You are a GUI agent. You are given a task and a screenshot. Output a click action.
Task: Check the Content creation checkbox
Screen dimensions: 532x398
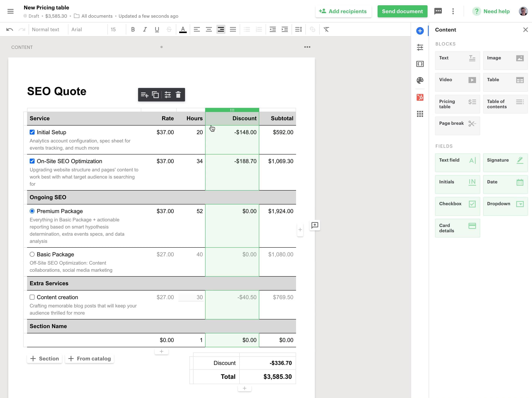(x=32, y=297)
